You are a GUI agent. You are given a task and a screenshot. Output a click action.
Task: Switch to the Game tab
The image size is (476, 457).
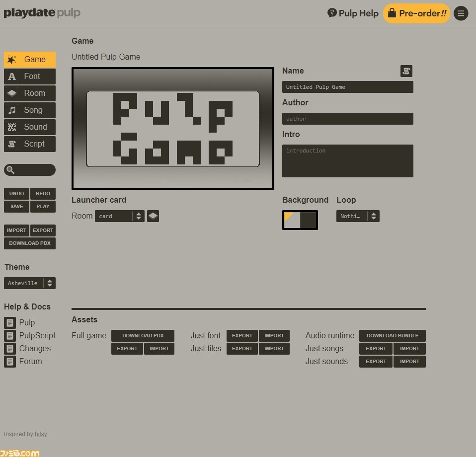click(x=30, y=60)
